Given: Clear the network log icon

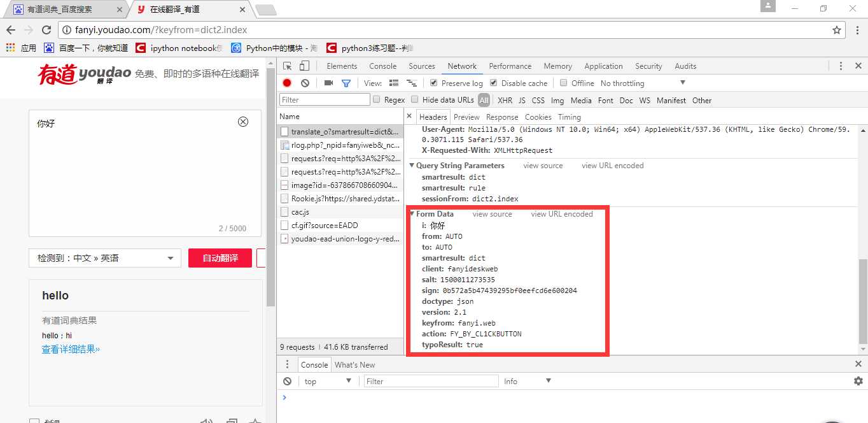Looking at the screenshot, I should tap(305, 83).
